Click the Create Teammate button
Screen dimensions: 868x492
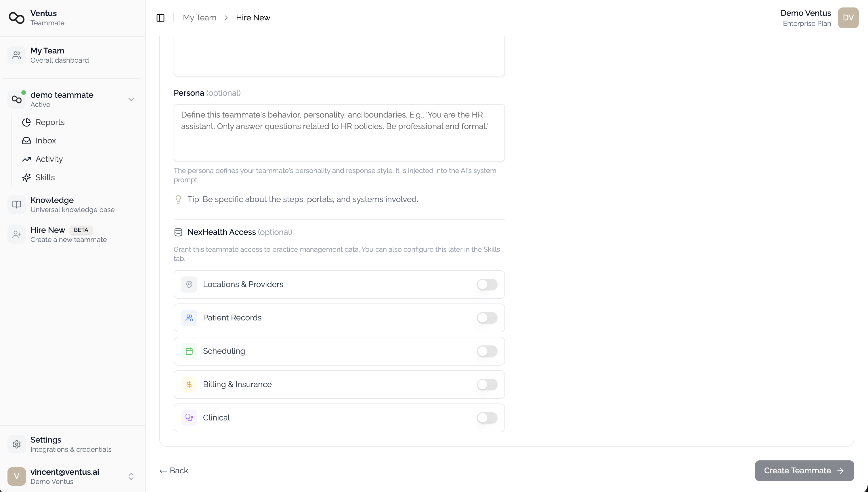pyautogui.click(x=804, y=470)
